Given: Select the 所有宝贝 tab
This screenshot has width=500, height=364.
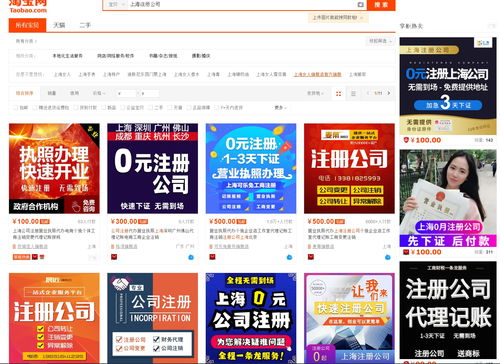Looking at the screenshot, I should (27, 25).
